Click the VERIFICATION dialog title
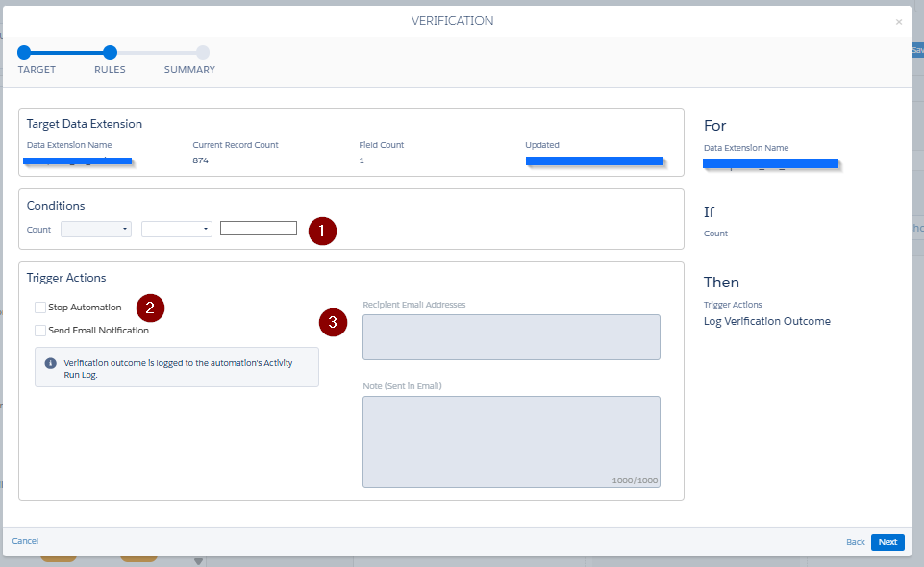Viewport: 924px width, 567px height. [453, 20]
